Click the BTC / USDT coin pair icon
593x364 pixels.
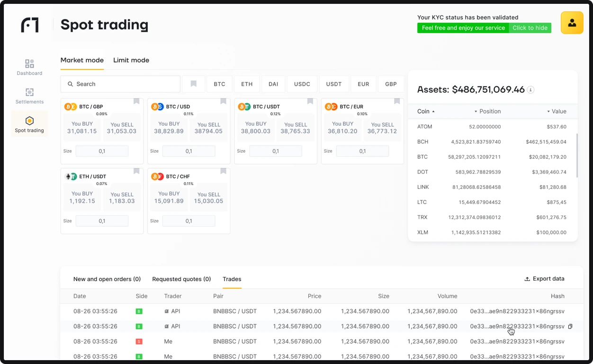coord(244,107)
